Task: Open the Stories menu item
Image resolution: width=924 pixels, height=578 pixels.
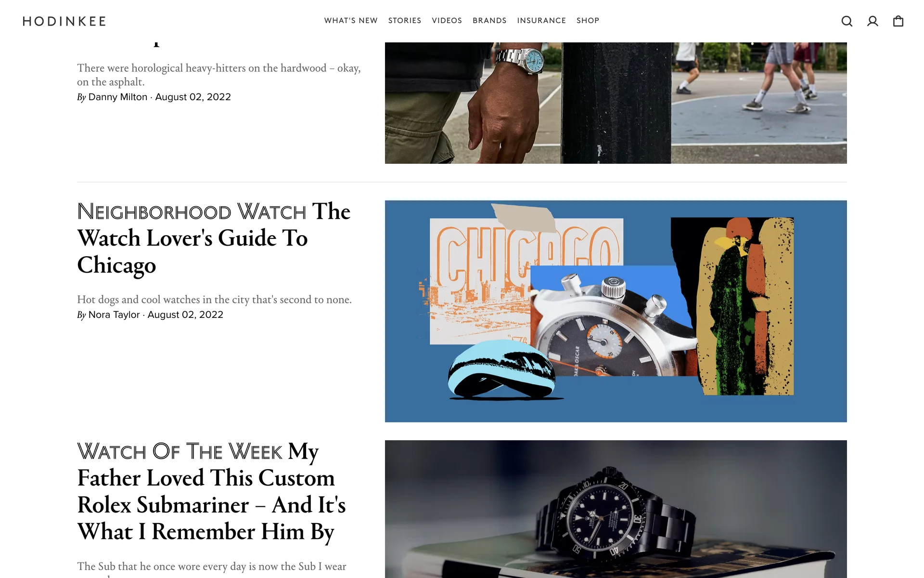Action: coord(405,21)
